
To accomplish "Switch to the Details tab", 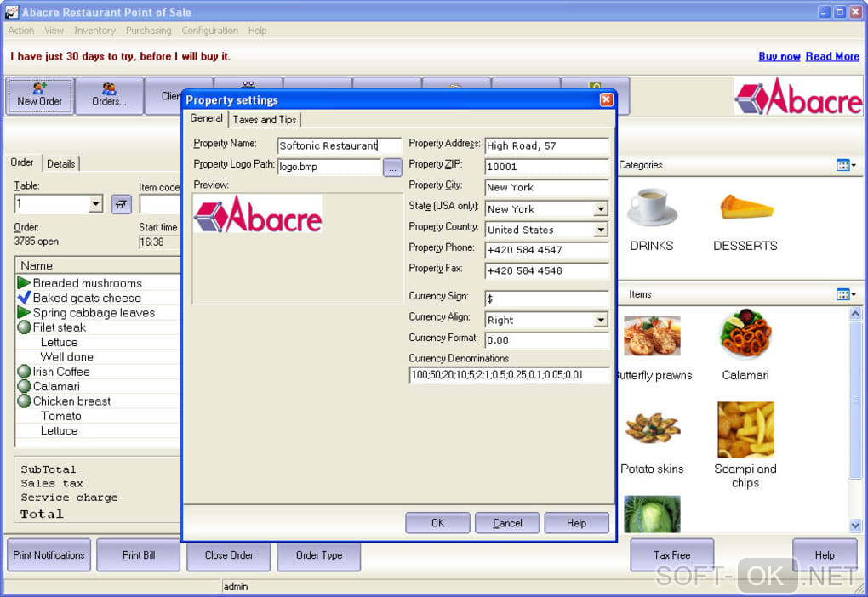I will (61, 164).
